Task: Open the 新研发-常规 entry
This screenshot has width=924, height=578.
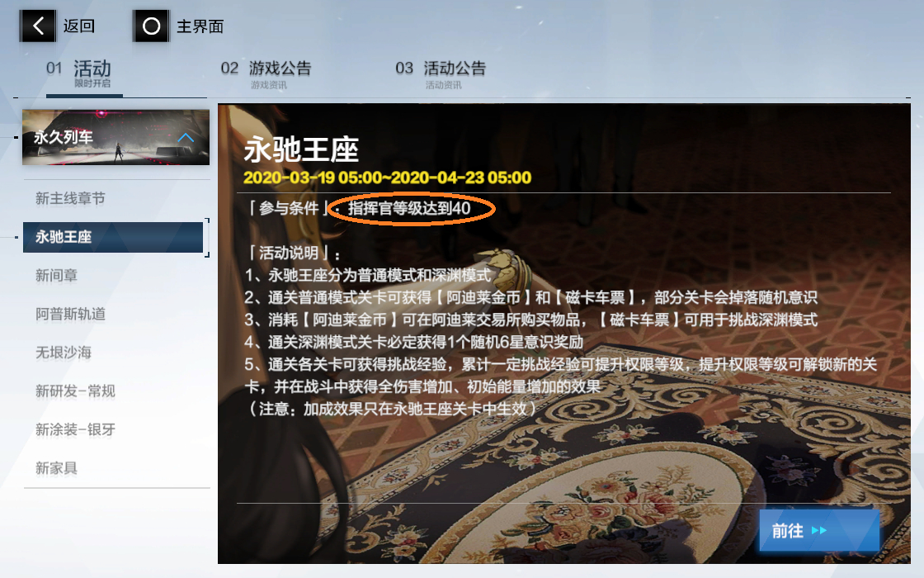Action: [x=75, y=391]
